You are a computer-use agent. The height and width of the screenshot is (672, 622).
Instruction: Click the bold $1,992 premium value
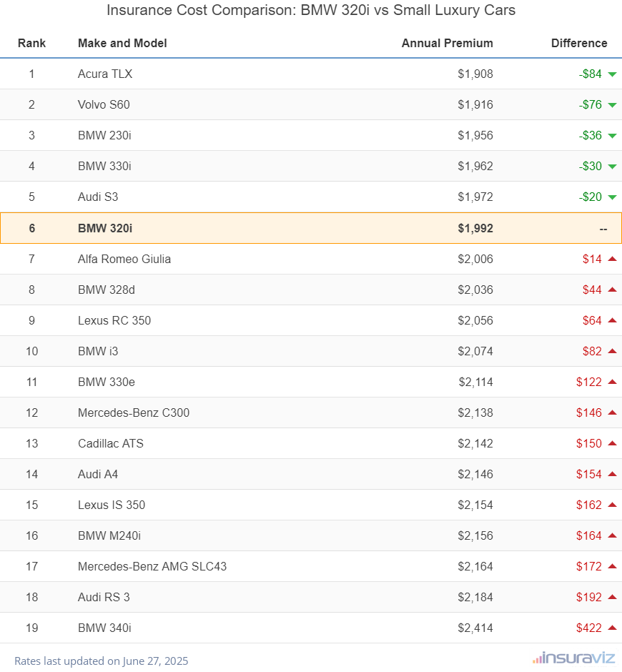click(475, 228)
